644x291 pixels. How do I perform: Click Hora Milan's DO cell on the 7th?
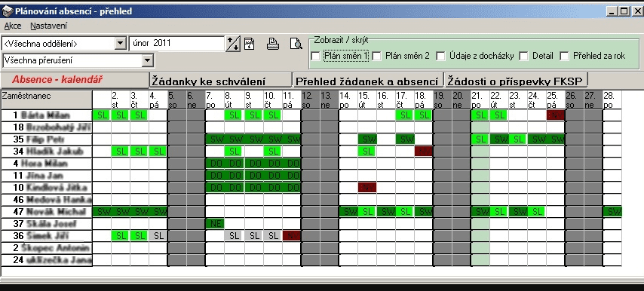pos(215,164)
